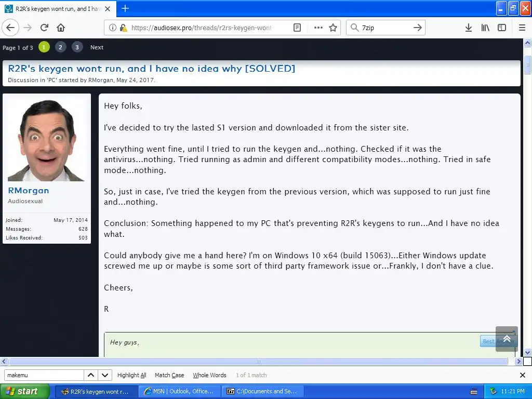Image resolution: width=532 pixels, height=399 pixels.
Task: Click the Next page link
Action: pyautogui.click(x=97, y=47)
